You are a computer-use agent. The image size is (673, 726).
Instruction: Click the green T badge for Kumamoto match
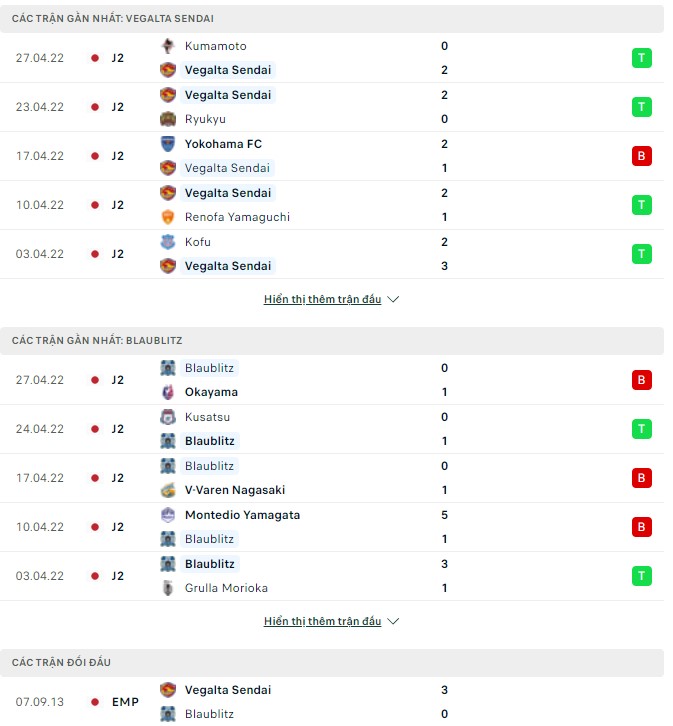pos(641,58)
